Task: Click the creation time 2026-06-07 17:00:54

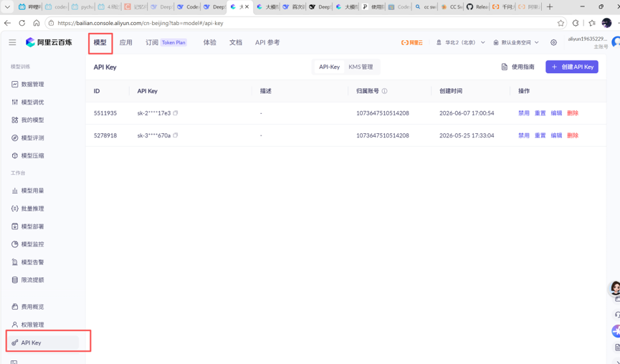Action: pyautogui.click(x=467, y=113)
